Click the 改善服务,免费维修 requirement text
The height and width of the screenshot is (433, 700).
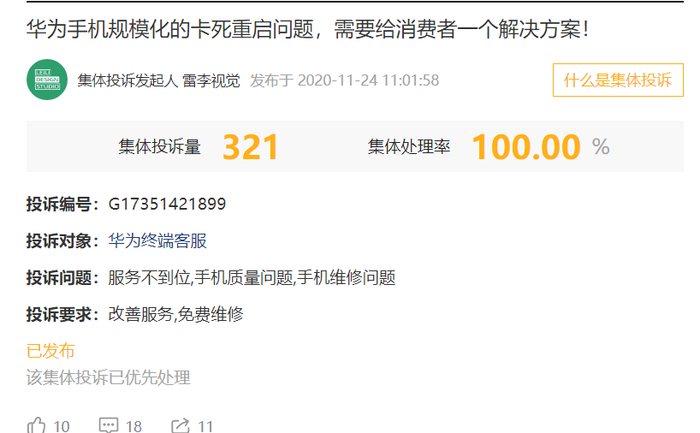click(176, 315)
